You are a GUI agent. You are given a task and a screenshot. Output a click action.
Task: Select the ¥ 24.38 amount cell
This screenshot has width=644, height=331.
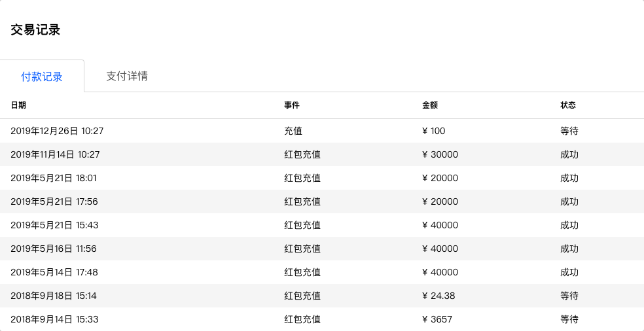438,296
